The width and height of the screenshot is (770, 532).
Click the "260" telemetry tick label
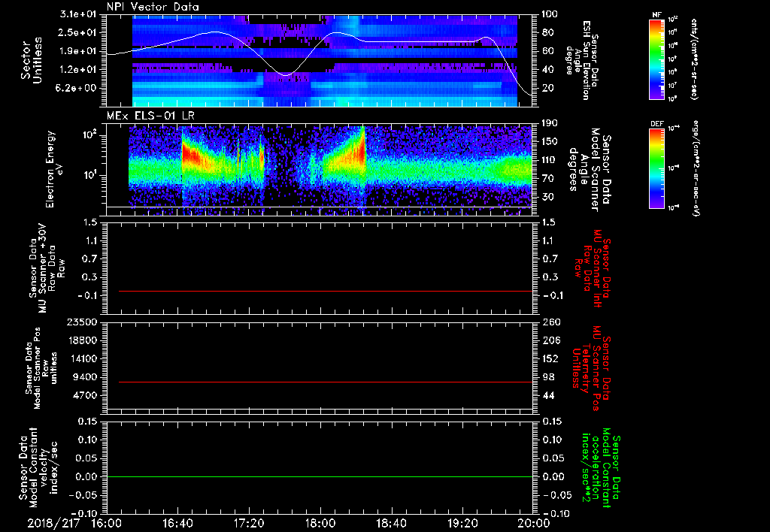550,322
